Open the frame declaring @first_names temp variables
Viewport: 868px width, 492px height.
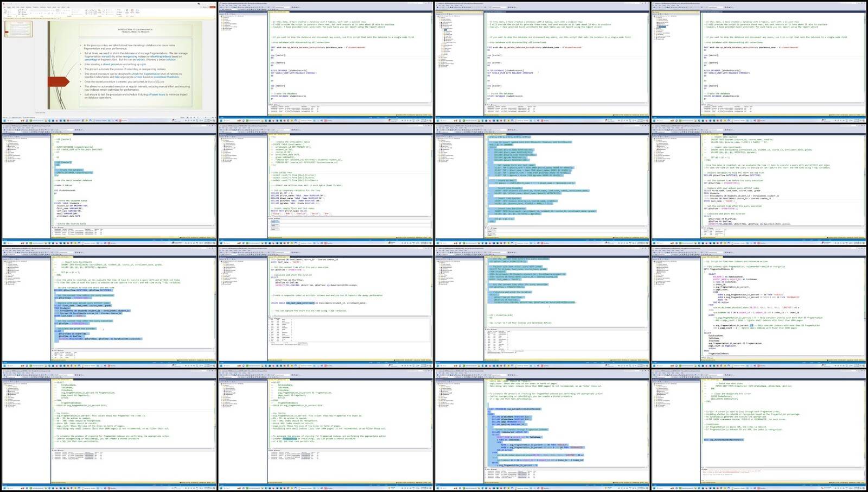point(325,185)
